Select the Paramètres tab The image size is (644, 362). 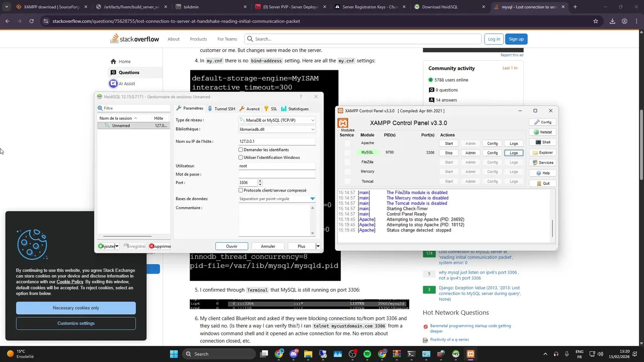190,109
